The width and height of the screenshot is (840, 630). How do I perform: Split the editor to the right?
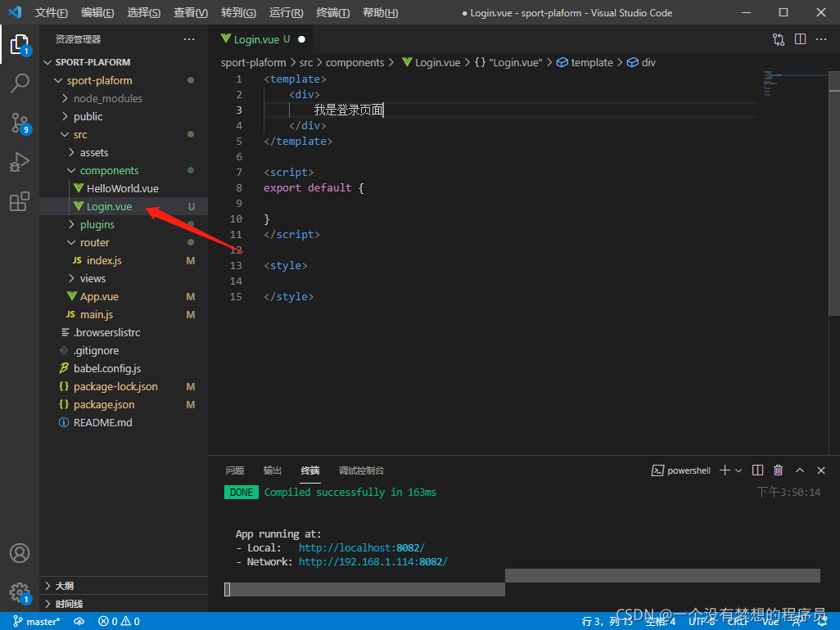point(801,39)
